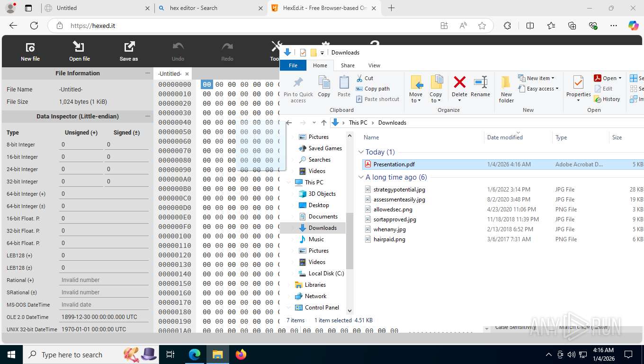644x364 pixels.
Task: Open file using HexEd.it toolbar icon
Action: pos(79,47)
